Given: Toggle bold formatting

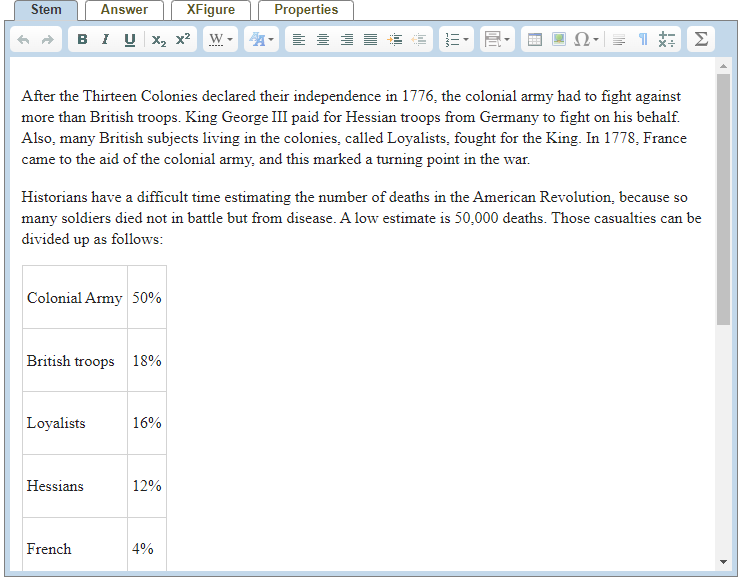Looking at the screenshot, I should click(x=82, y=40).
